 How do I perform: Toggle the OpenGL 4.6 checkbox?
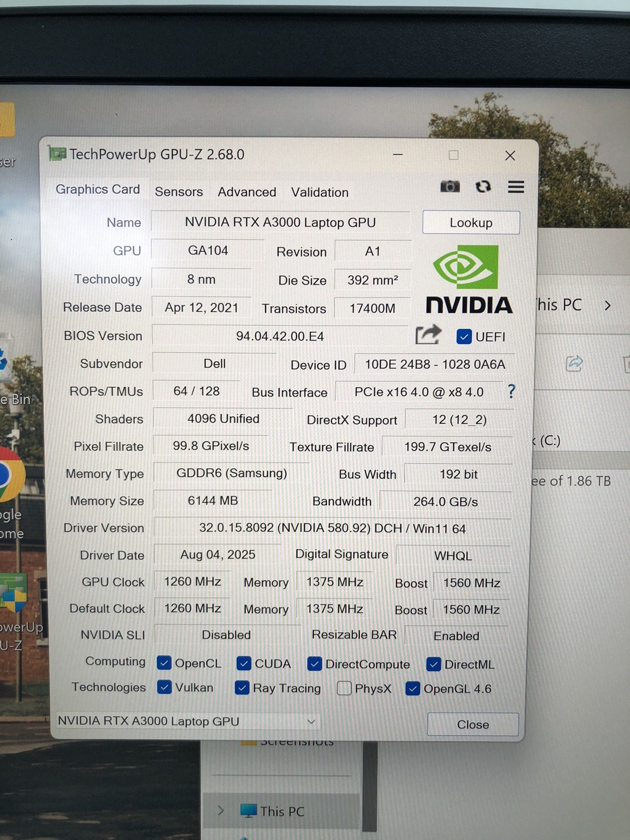pos(413,688)
